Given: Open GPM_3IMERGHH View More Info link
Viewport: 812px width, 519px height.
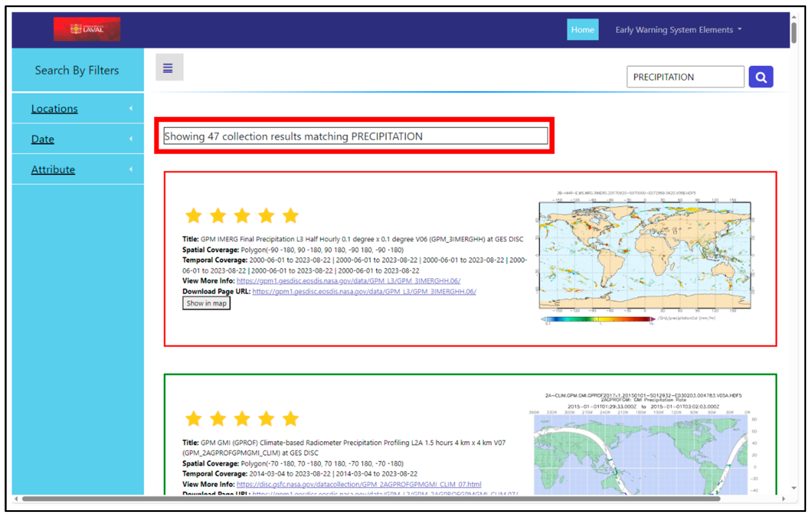Looking at the screenshot, I should (x=348, y=281).
